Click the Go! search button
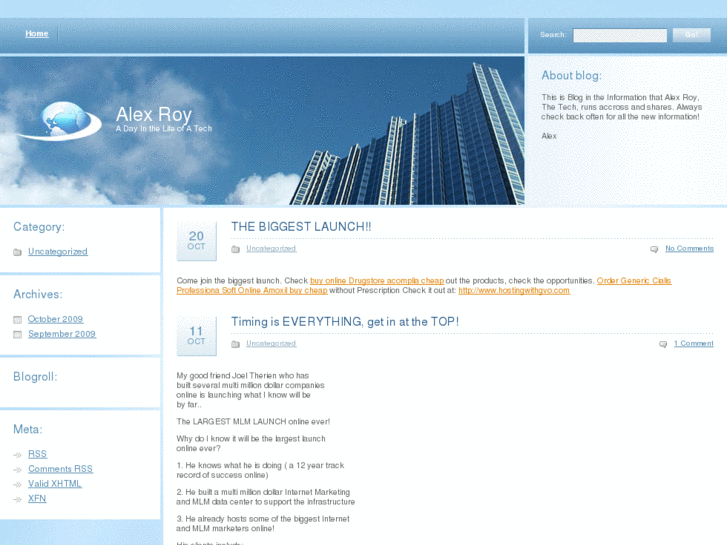 pos(691,35)
